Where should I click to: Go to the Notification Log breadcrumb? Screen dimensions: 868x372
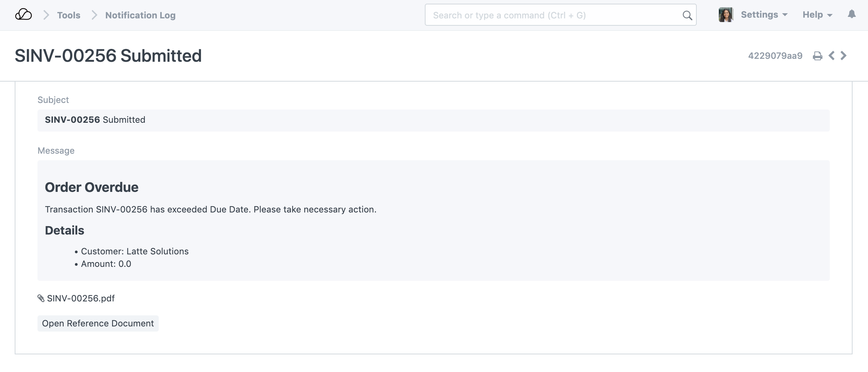140,15
